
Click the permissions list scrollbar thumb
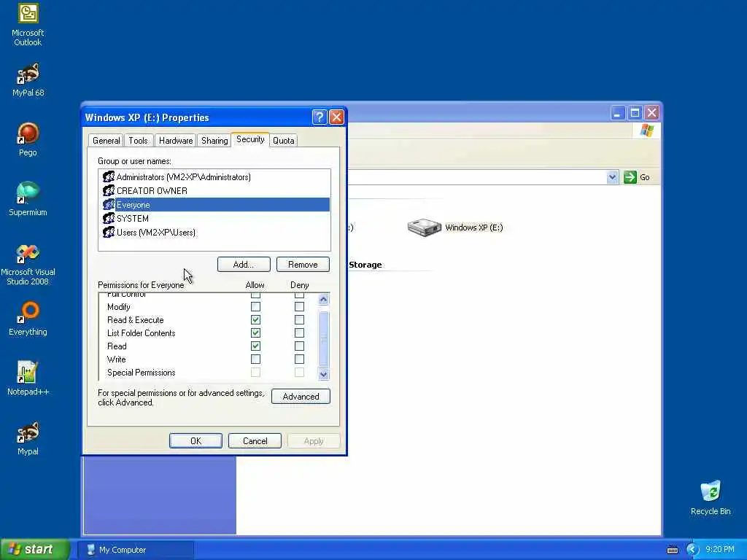pyautogui.click(x=323, y=338)
